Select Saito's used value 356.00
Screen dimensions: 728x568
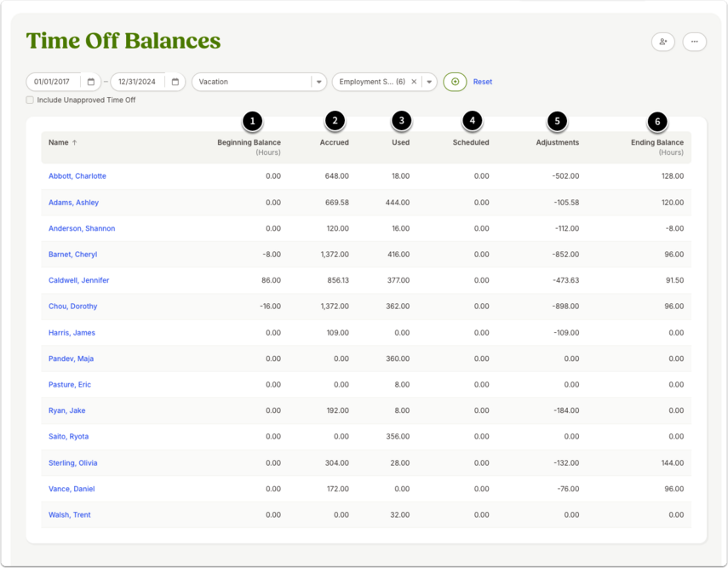click(x=398, y=437)
